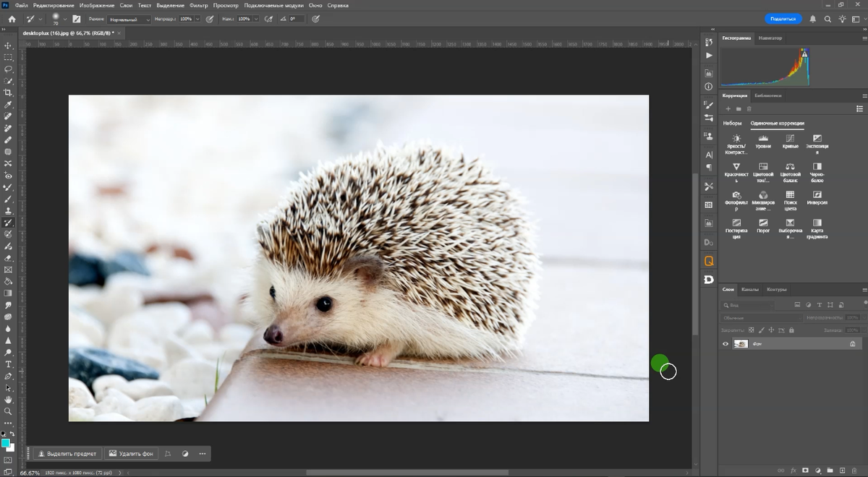Open the Фильтр menu
Screen dimensions: 868x477
(x=197, y=5)
